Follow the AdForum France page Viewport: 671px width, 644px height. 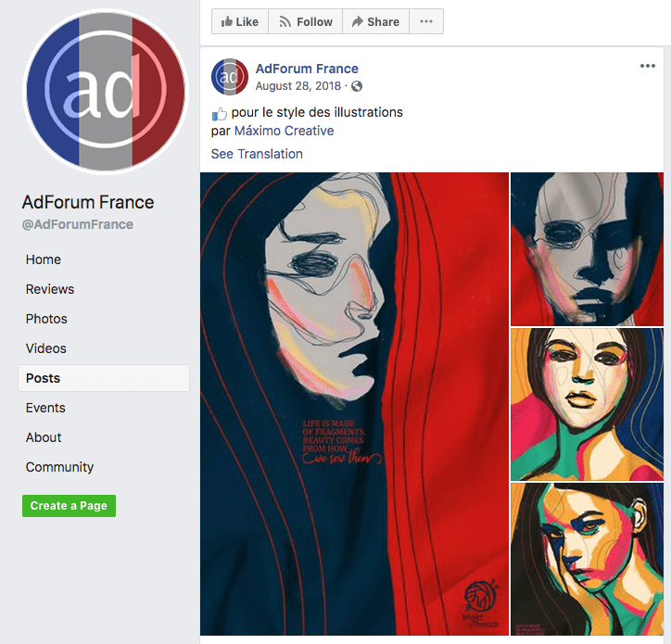click(305, 21)
